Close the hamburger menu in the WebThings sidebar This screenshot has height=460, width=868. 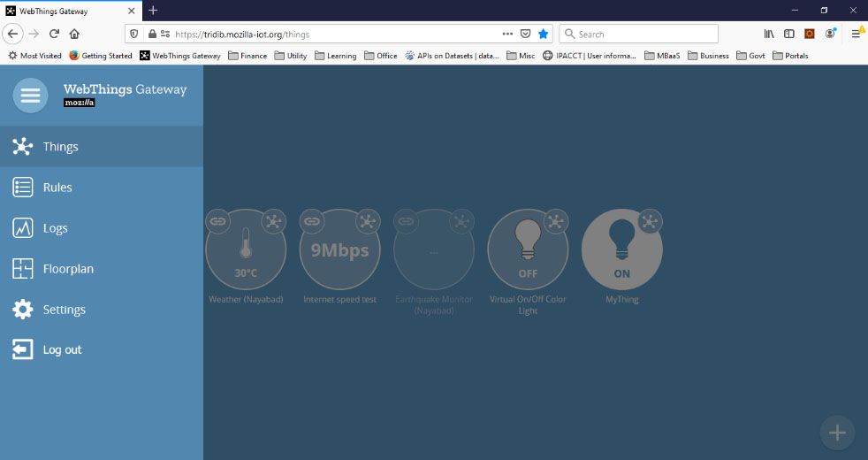tap(30, 96)
